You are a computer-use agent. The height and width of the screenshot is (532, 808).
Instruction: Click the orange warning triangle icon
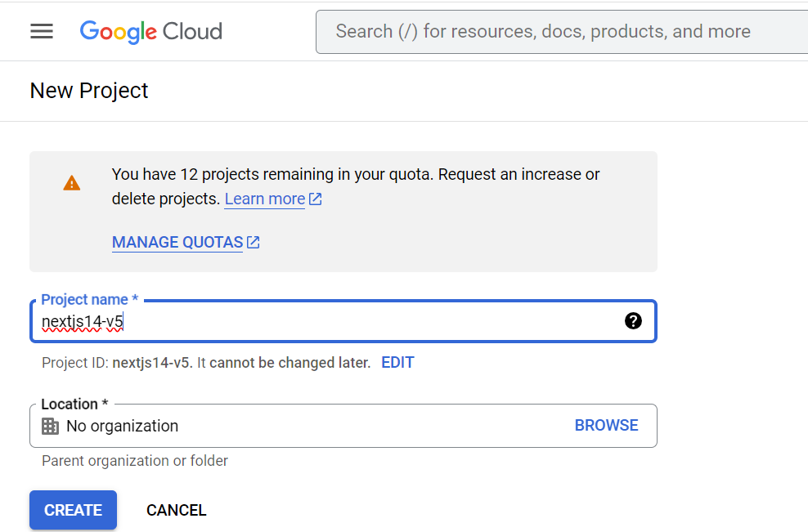click(72, 183)
